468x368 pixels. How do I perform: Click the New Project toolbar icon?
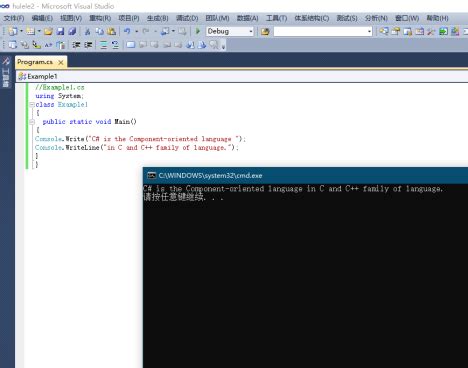pos(13,31)
